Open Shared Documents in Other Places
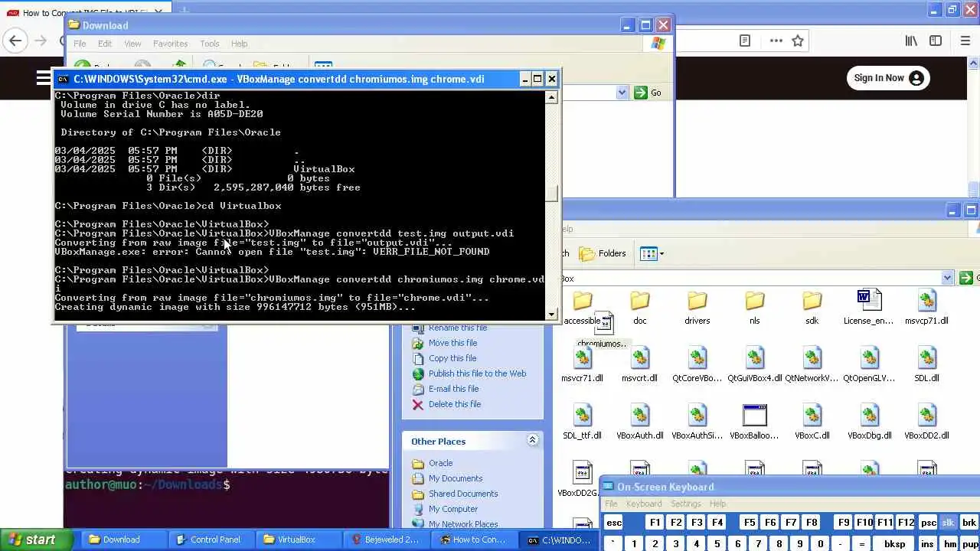This screenshot has height=551, width=980. click(x=463, y=494)
